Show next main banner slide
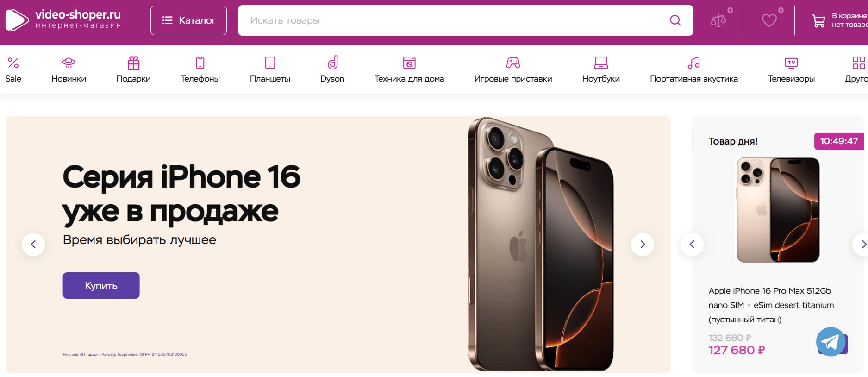 [x=643, y=245]
